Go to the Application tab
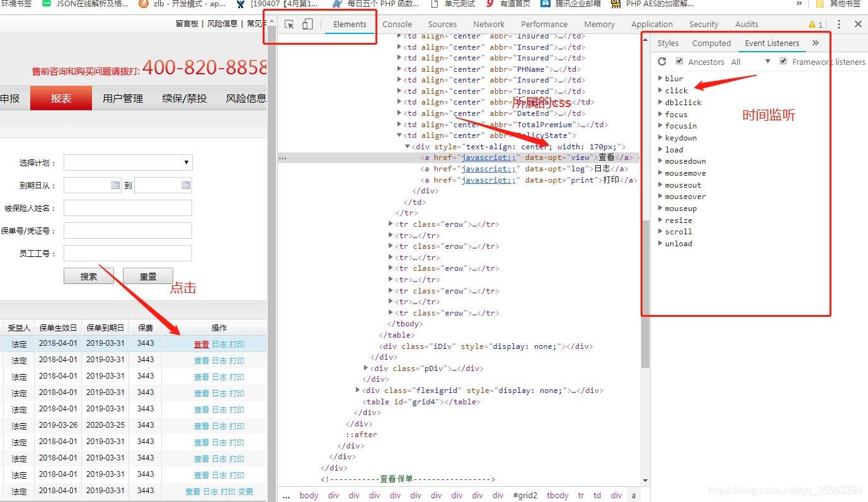 tap(652, 24)
